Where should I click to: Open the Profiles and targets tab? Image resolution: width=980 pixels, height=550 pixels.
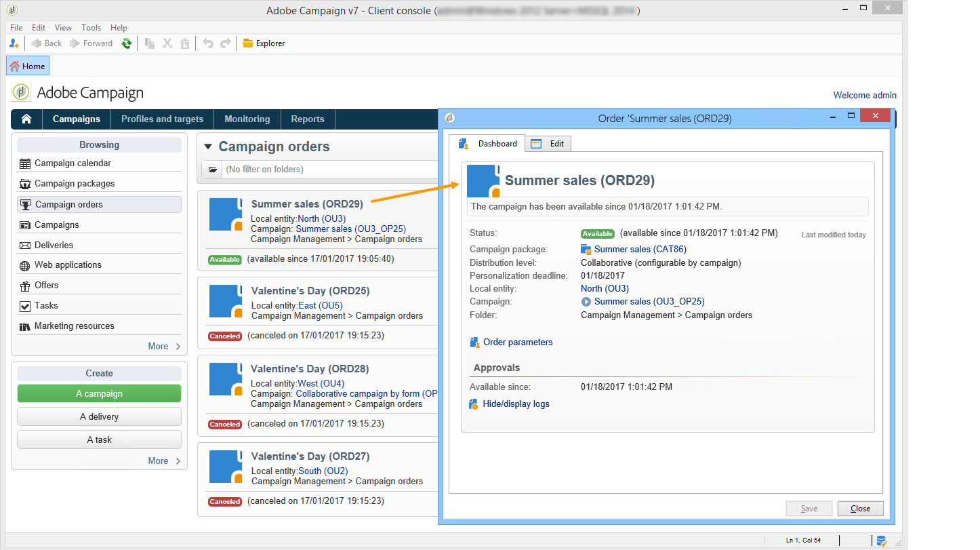[x=162, y=119]
